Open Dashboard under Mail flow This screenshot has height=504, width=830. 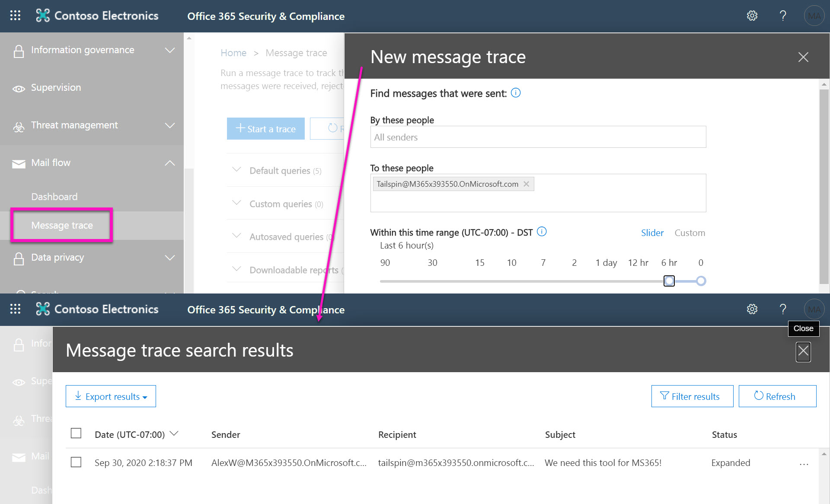pyautogui.click(x=54, y=197)
